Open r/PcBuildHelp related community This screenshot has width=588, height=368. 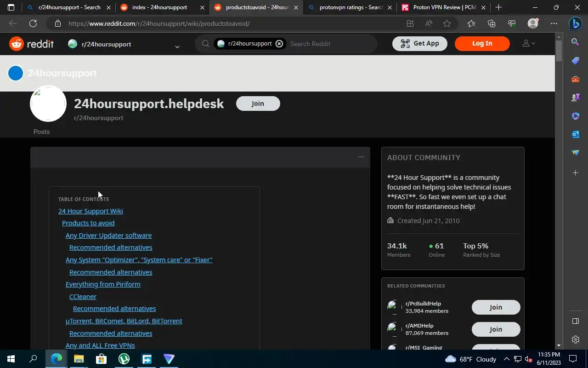[423, 304]
